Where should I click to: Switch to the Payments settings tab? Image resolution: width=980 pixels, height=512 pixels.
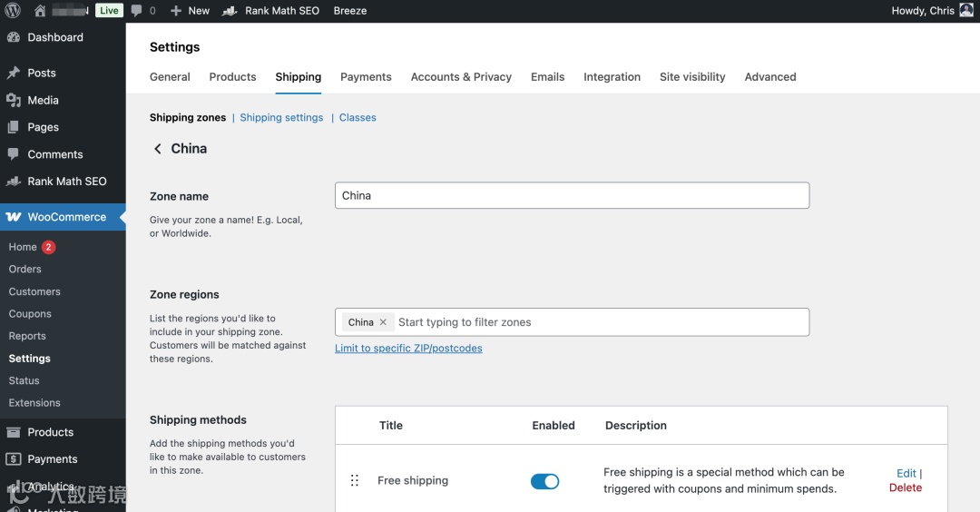click(x=366, y=77)
